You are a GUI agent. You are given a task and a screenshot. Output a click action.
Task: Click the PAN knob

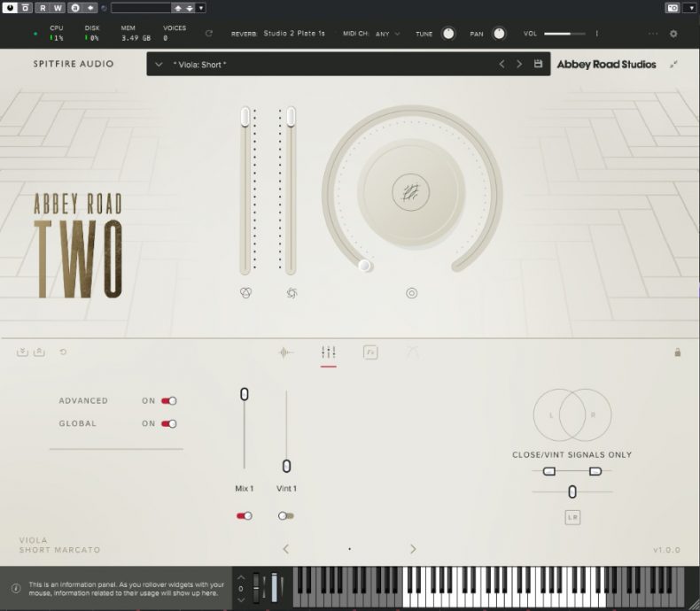tap(499, 34)
